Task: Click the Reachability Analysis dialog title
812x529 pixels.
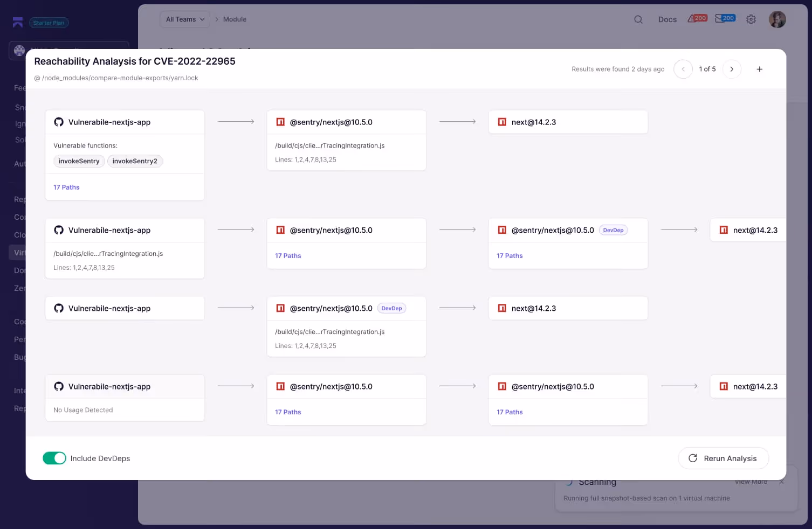Action: click(x=135, y=61)
